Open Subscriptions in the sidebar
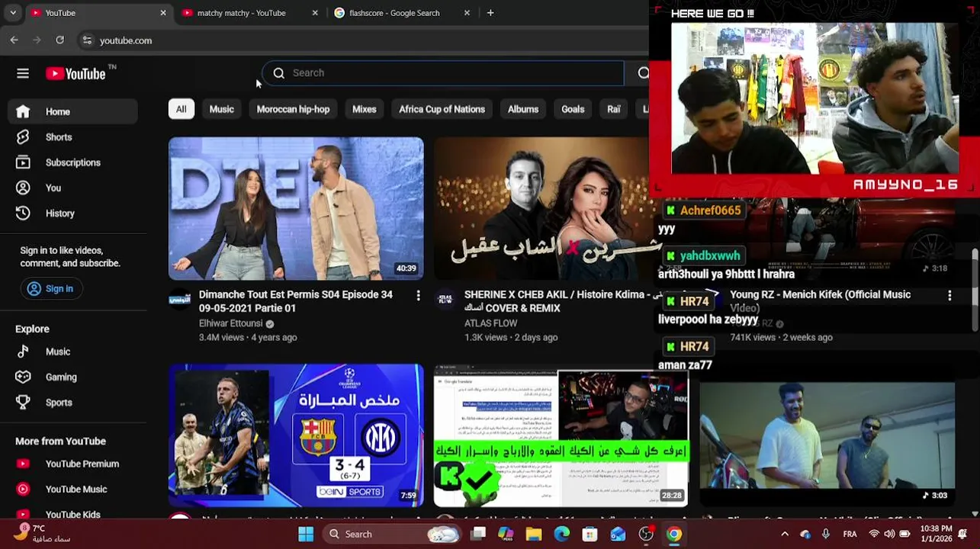980x549 pixels. click(x=72, y=162)
